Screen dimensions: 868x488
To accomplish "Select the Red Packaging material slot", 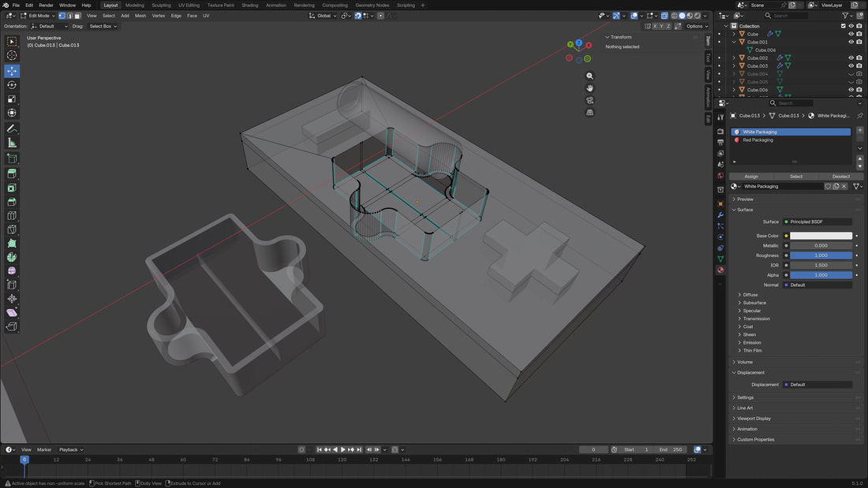I will (x=758, y=140).
